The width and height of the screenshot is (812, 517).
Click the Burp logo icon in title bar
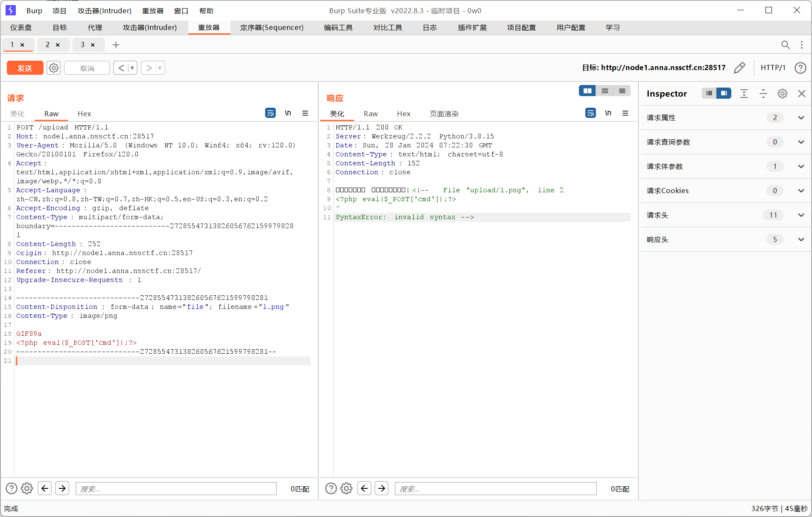11,10
